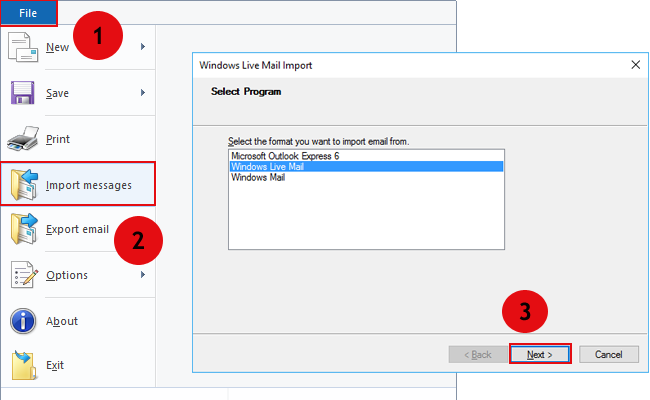Viewport: 650px width, 400px height.
Task: Choose Exit menu entry
Action: coord(55,365)
